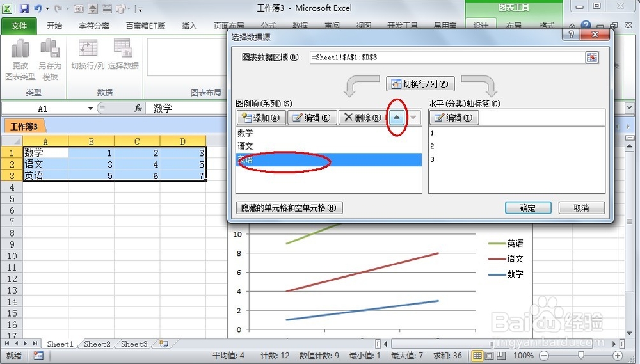Open the Customize Quick Access Toolbar dropdown

point(140,8)
